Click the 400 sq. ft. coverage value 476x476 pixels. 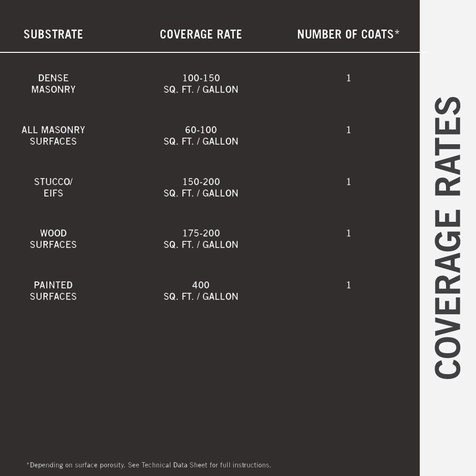tap(201, 291)
